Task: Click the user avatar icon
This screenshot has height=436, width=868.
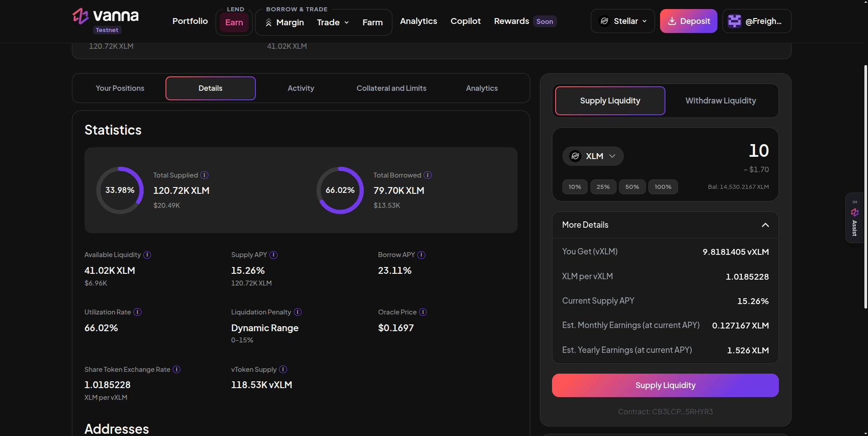Action: click(735, 21)
